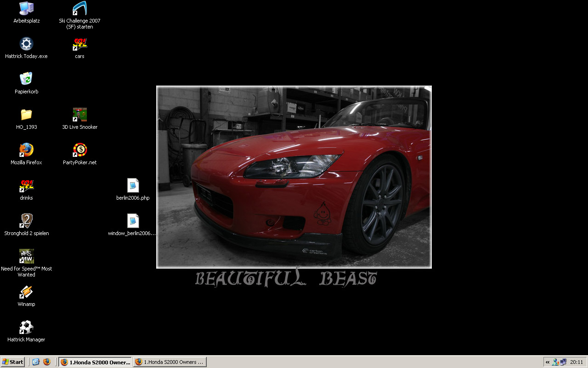
Task: Open the Start menu
Action: click(x=12, y=362)
